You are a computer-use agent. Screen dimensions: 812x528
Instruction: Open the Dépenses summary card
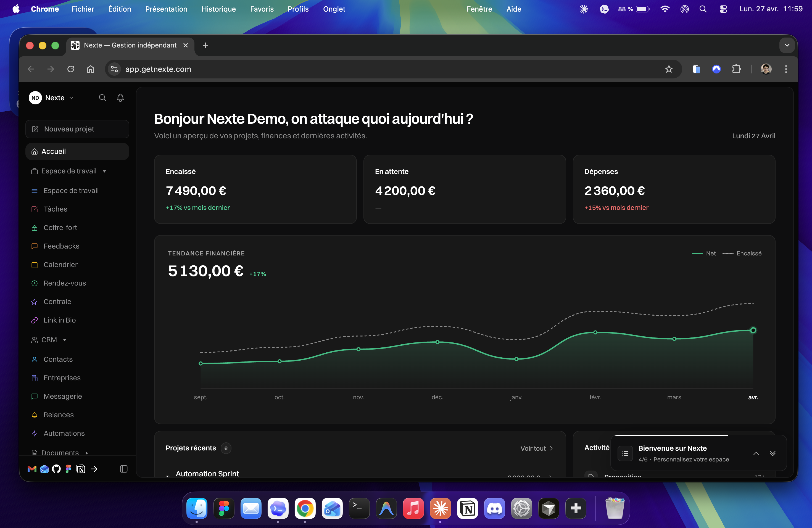[x=674, y=189]
